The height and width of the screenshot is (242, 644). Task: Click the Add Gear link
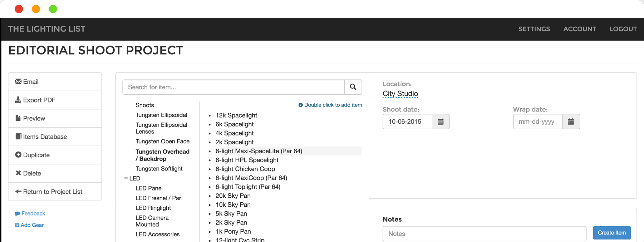click(29, 225)
